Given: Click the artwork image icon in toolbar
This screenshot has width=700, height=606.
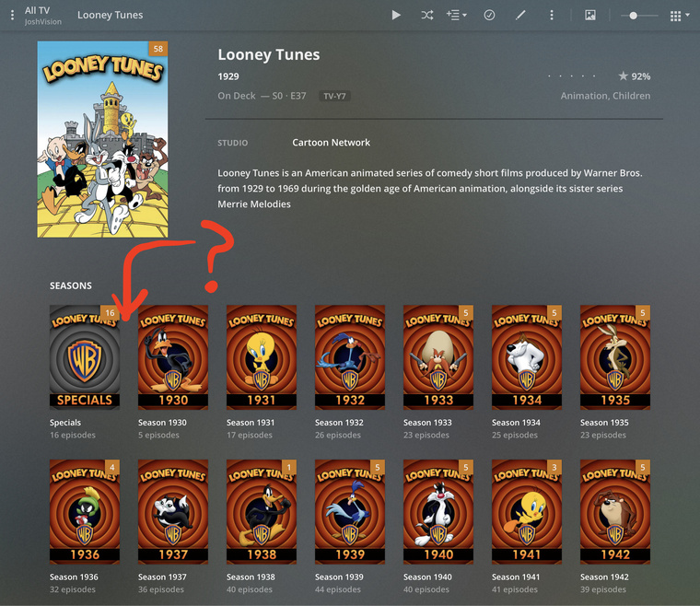Looking at the screenshot, I should tap(590, 15).
